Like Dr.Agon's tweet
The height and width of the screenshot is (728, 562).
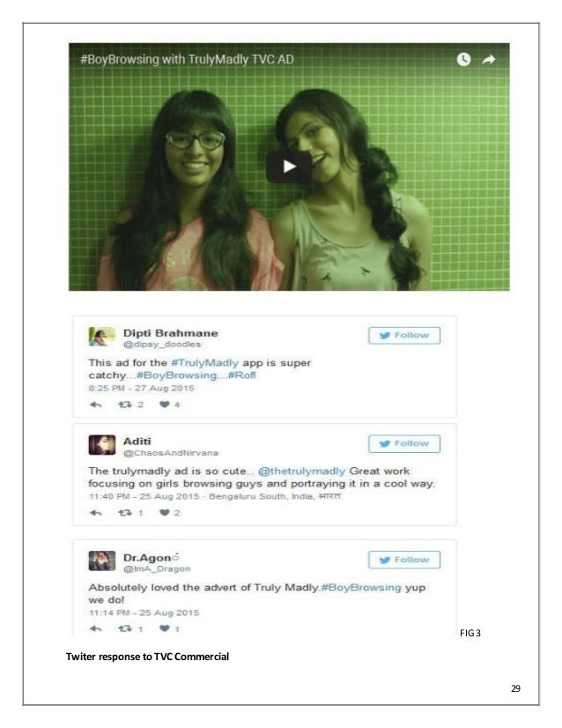tap(165, 628)
